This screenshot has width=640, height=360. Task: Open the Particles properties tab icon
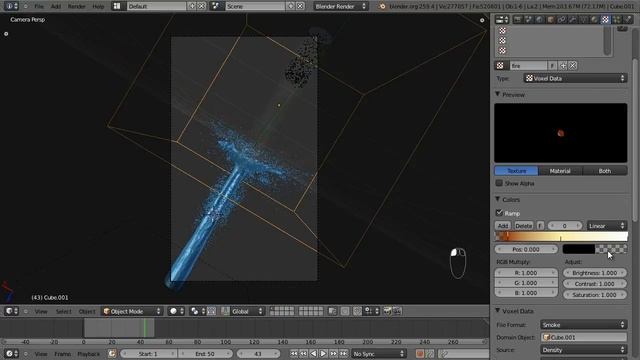[x=616, y=19]
